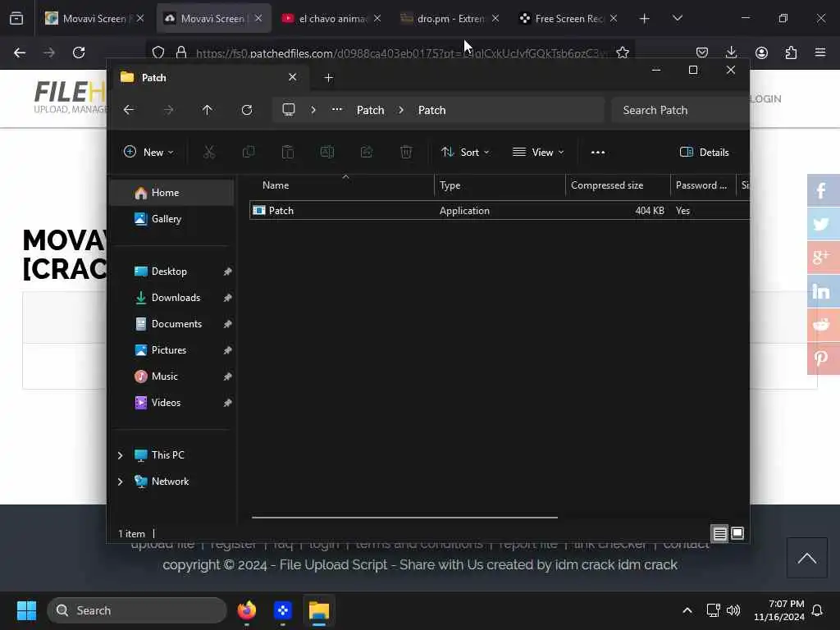This screenshot has height=630, width=840.
Task: Switch to dro.pm browser tab
Action: click(450, 18)
